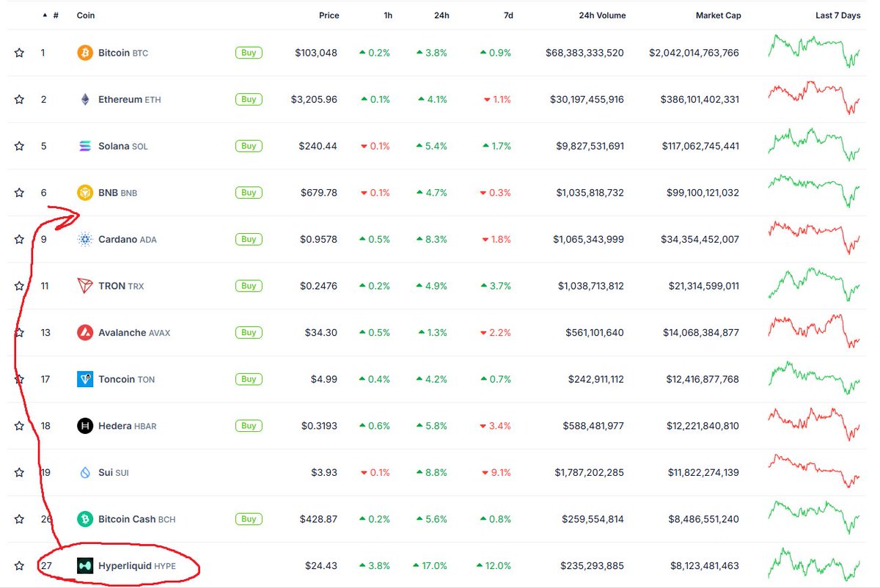Sort by the Price column header

(x=329, y=15)
